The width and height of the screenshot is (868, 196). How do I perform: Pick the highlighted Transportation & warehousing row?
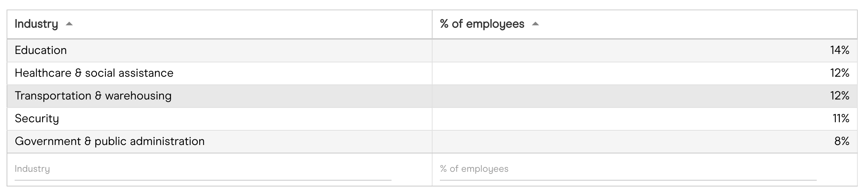coord(432,96)
